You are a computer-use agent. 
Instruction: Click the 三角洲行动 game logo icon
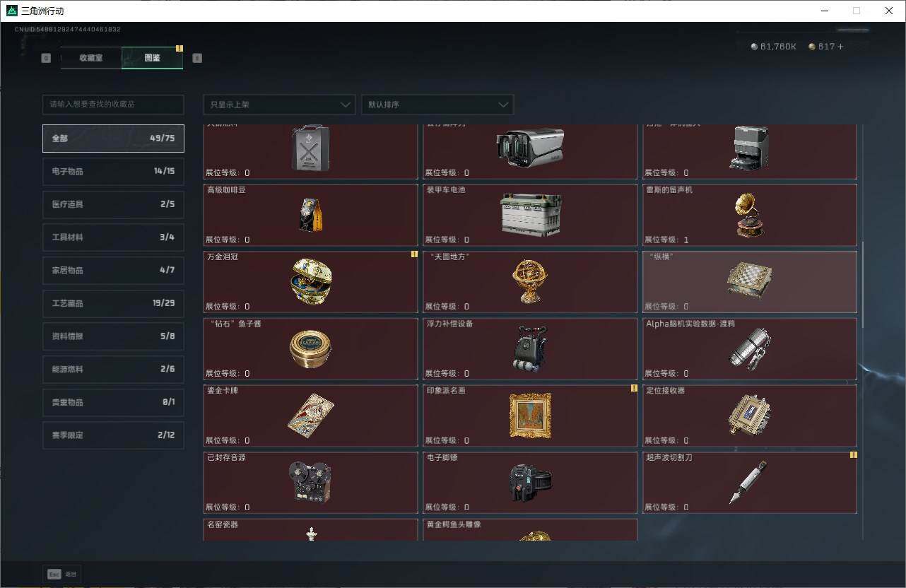(x=11, y=11)
